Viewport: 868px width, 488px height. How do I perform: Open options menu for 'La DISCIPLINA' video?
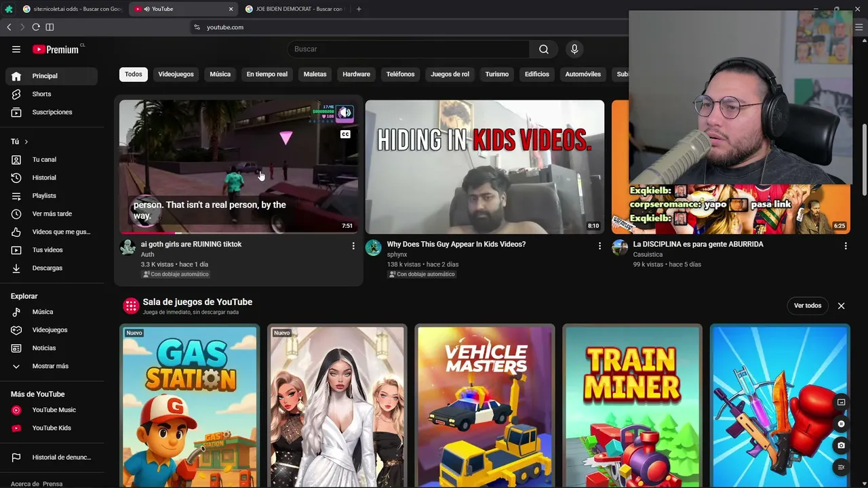pyautogui.click(x=846, y=245)
